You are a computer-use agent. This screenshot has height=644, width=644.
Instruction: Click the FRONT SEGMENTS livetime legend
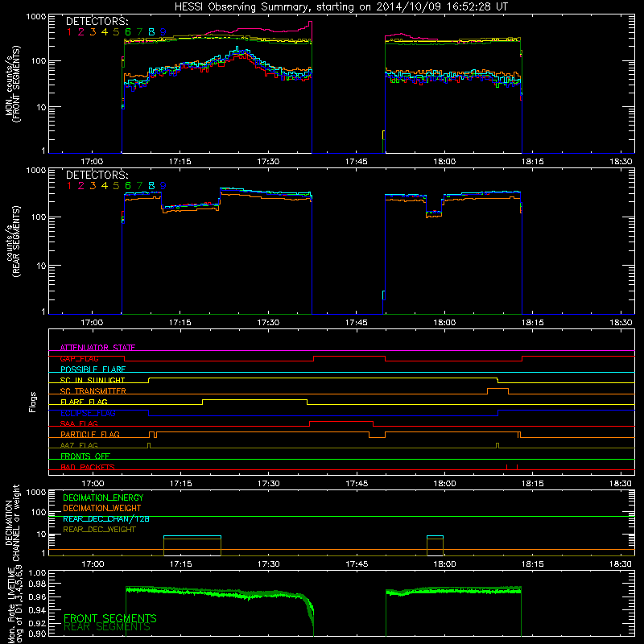pos(110,618)
